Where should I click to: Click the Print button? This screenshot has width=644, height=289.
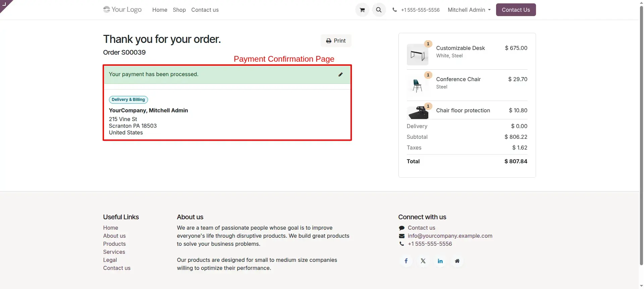point(336,41)
